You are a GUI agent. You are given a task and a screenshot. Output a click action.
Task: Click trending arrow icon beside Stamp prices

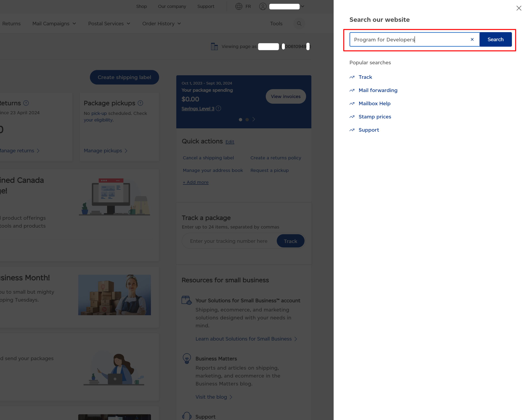pos(352,116)
